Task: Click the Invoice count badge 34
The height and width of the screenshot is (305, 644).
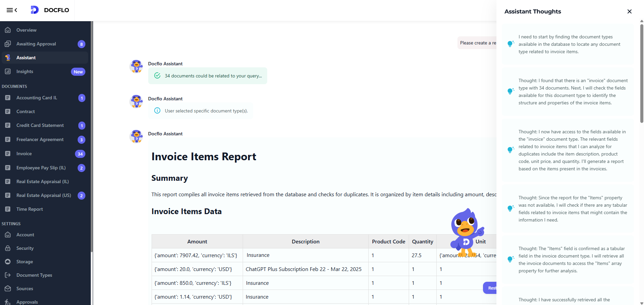Action: point(80,154)
